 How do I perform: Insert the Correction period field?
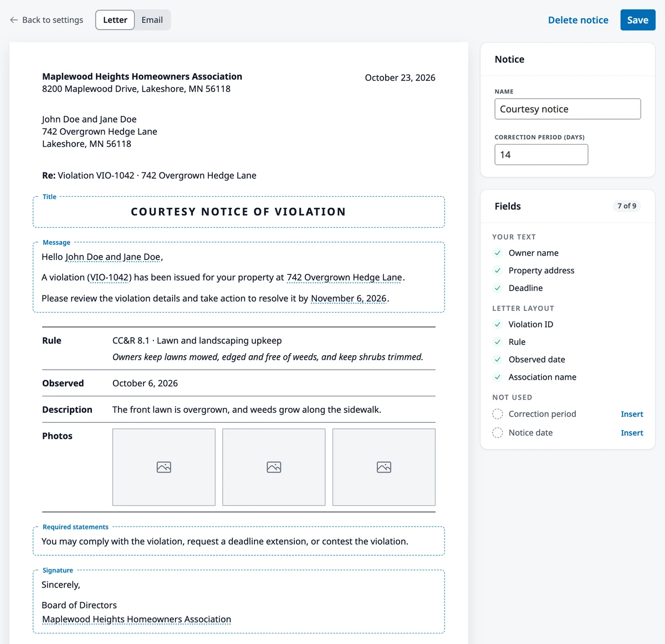coord(632,414)
